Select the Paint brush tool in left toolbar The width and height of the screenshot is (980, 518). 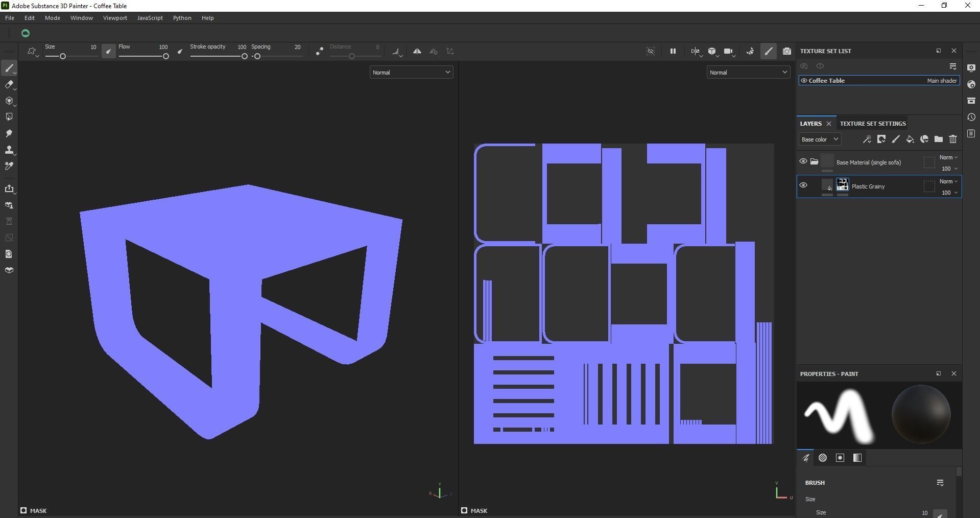click(9, 68)
